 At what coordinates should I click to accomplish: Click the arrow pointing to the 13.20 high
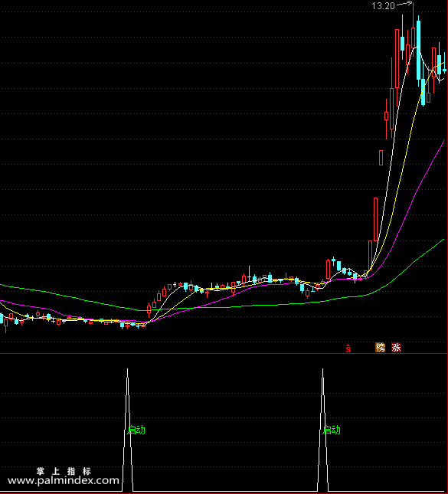coord(404,4)
